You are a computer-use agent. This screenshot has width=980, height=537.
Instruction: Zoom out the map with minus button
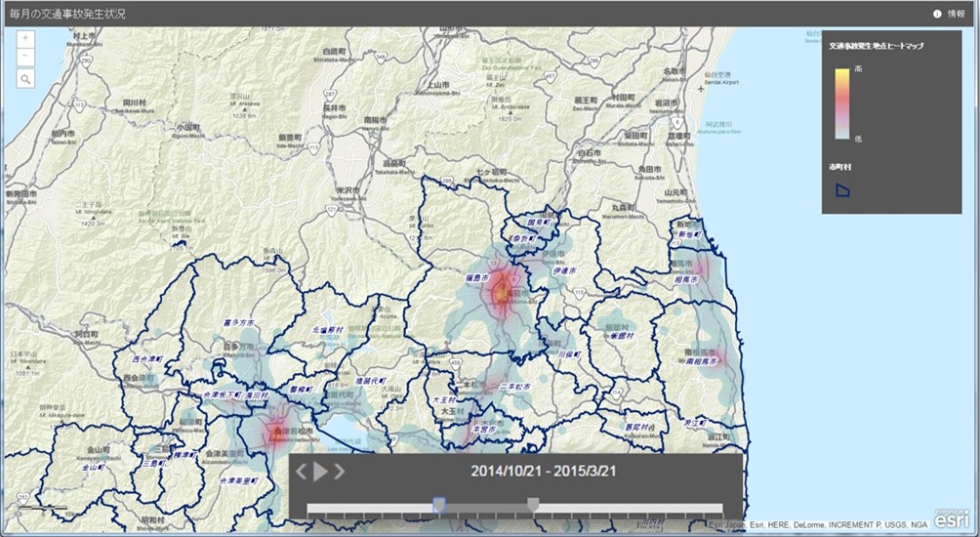[24, 57]
